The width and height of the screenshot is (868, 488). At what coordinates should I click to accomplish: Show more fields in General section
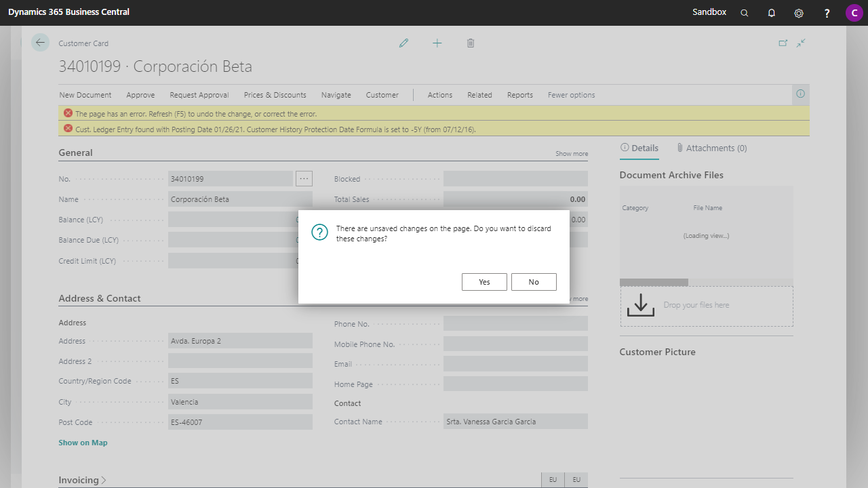click(x=571, y=154)
